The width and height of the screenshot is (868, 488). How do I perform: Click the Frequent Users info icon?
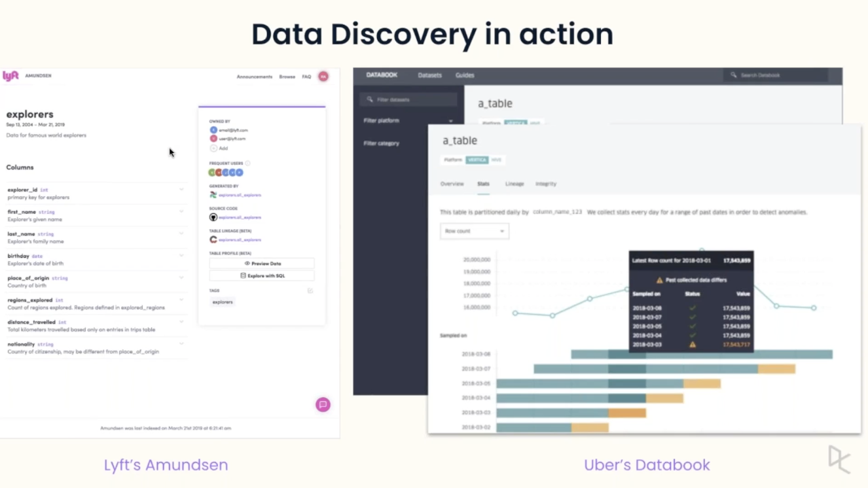pos(247,164)
